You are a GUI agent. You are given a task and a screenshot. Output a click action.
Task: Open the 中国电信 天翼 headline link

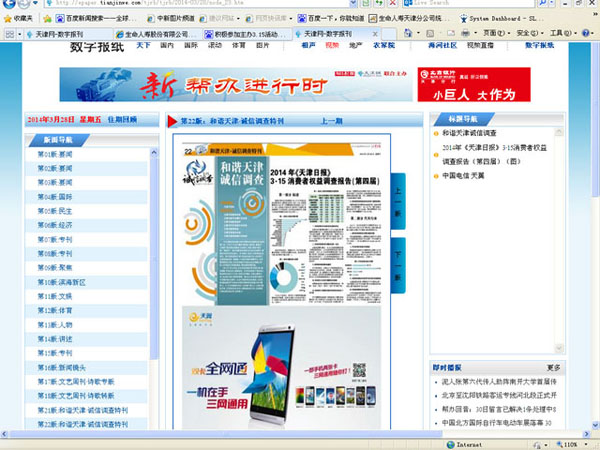click(463, 175)
